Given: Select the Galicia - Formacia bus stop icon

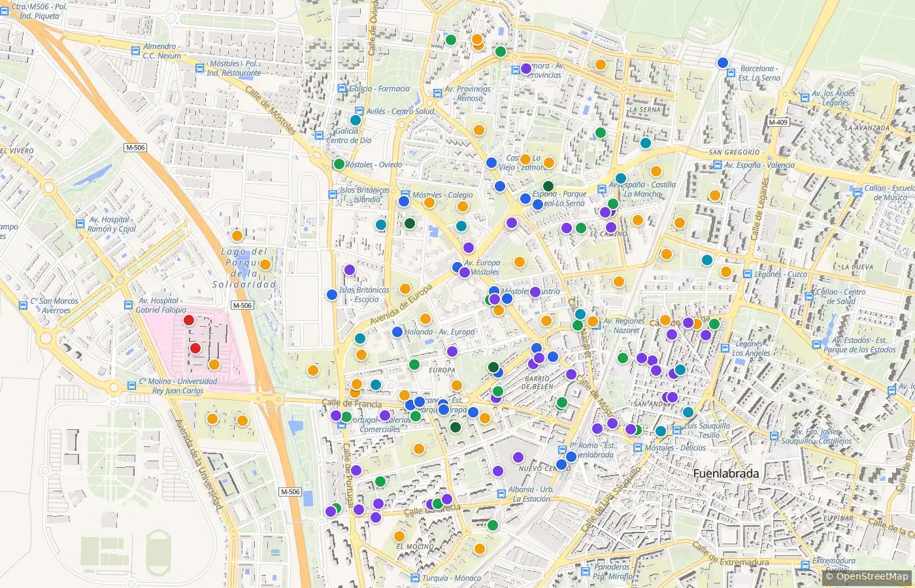Looking at the screenshot, I should (342, 89).
